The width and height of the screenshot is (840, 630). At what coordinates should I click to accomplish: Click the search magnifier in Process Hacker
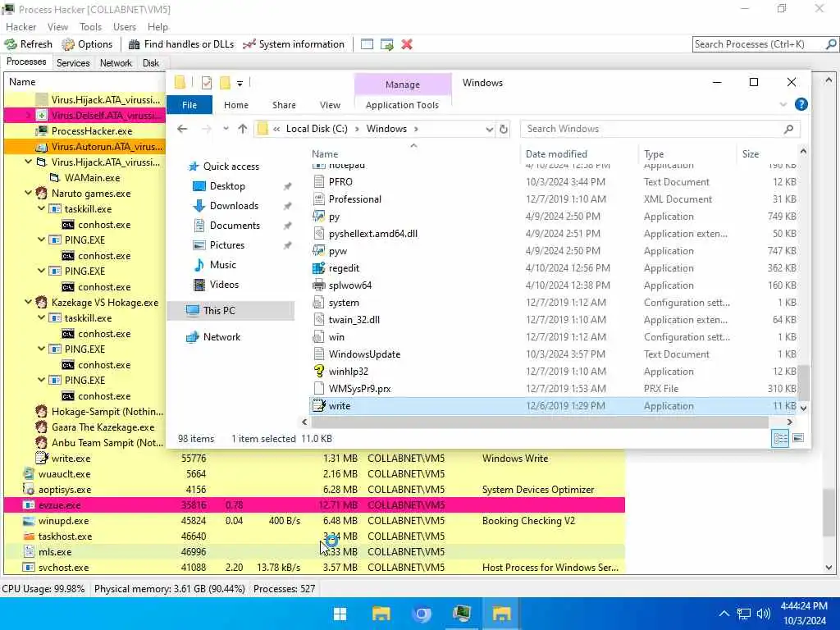tap(831, 44)
